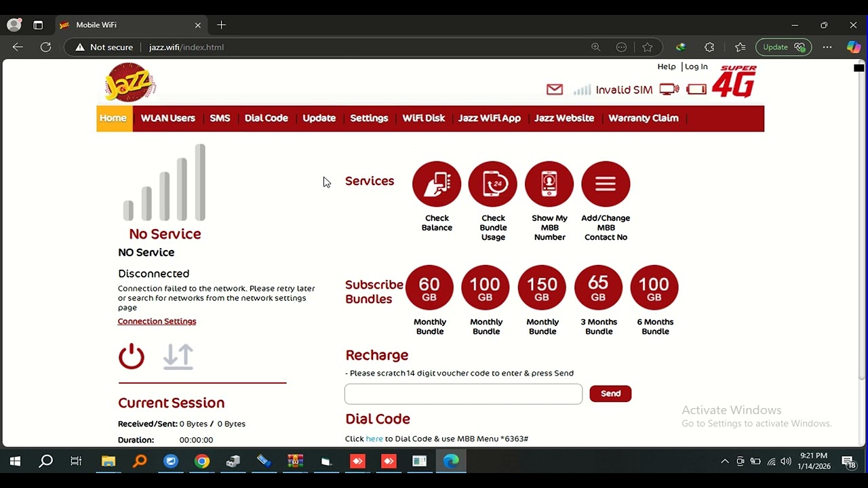Open new tab with plus button
Screen dimensions: 868x488
(x=221, y=25)
